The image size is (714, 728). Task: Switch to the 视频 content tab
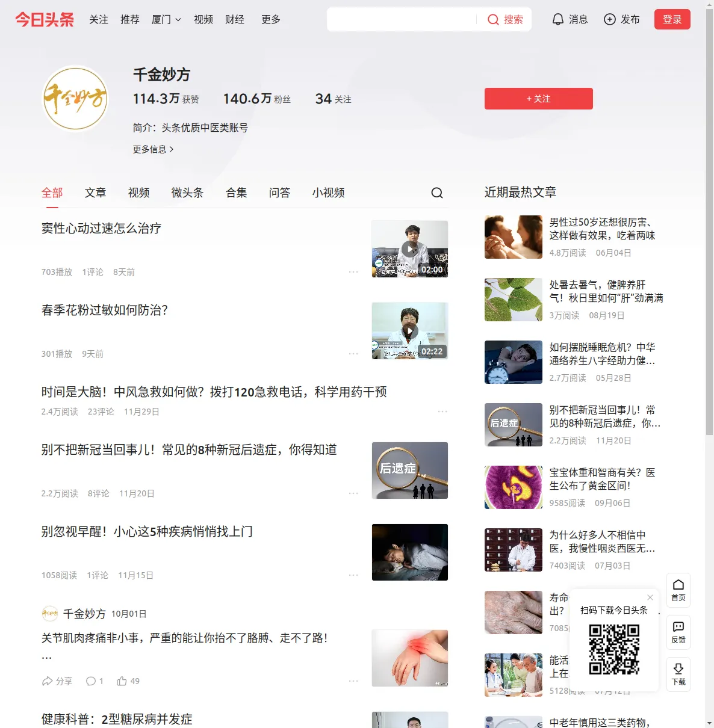pyautogui.click(x=139, y=193)
